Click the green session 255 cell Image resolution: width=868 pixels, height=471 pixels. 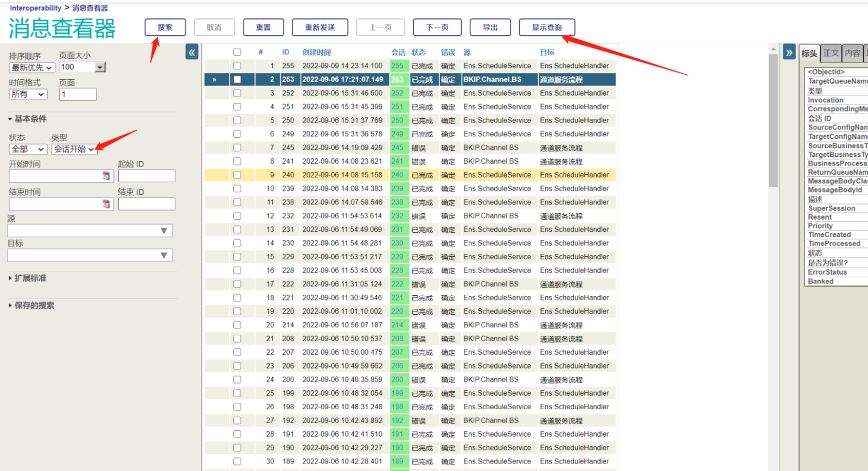coord(398,66)
